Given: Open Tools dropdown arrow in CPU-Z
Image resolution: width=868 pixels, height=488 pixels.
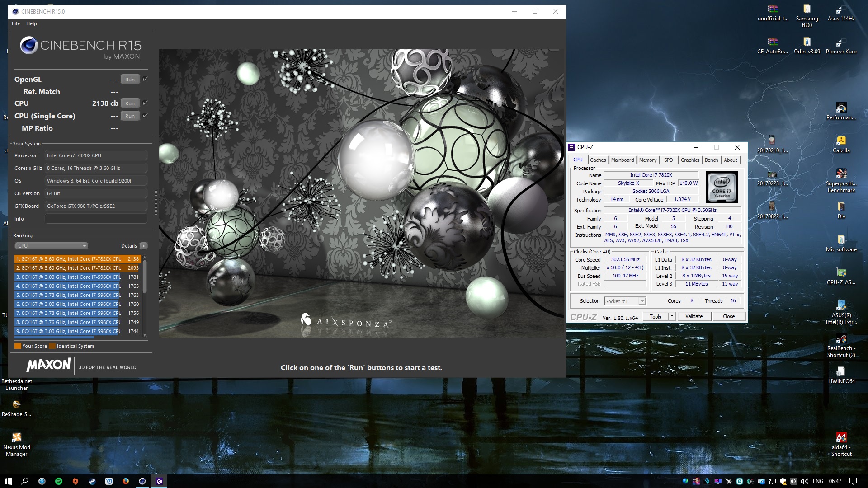Looking at the screenshot, I should click(672, 317).
